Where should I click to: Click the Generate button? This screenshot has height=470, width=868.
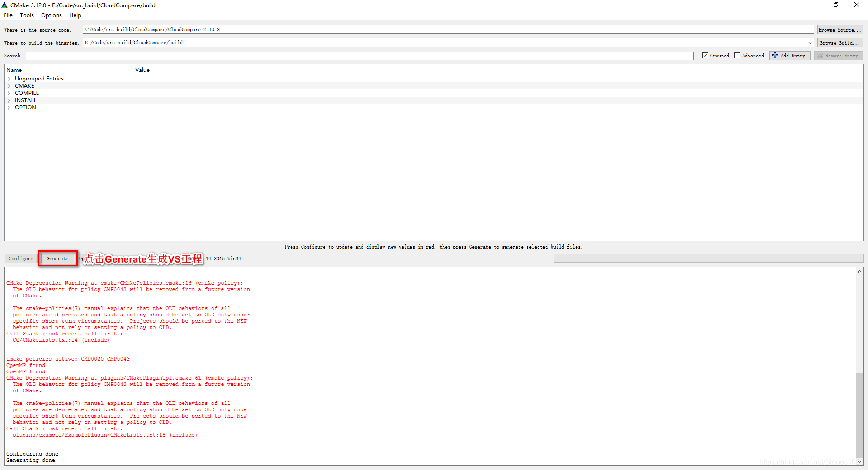tap(57, 258)
